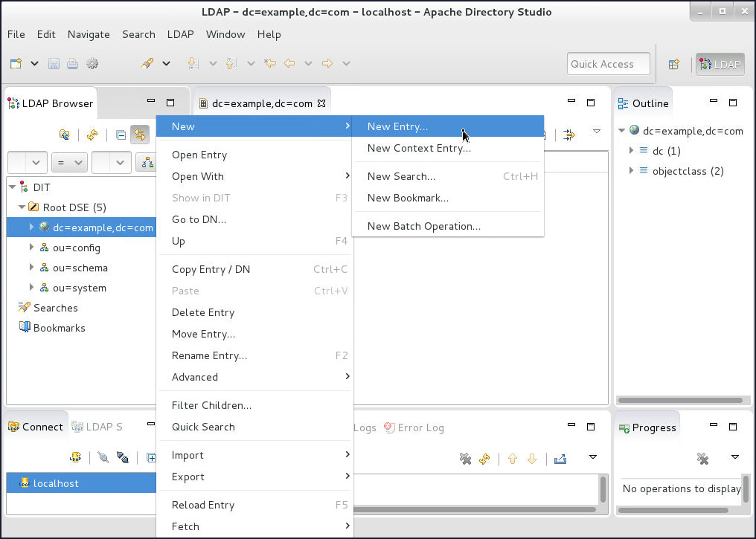Open the File menu
The image size is (756, 539).
pos(16,34)
